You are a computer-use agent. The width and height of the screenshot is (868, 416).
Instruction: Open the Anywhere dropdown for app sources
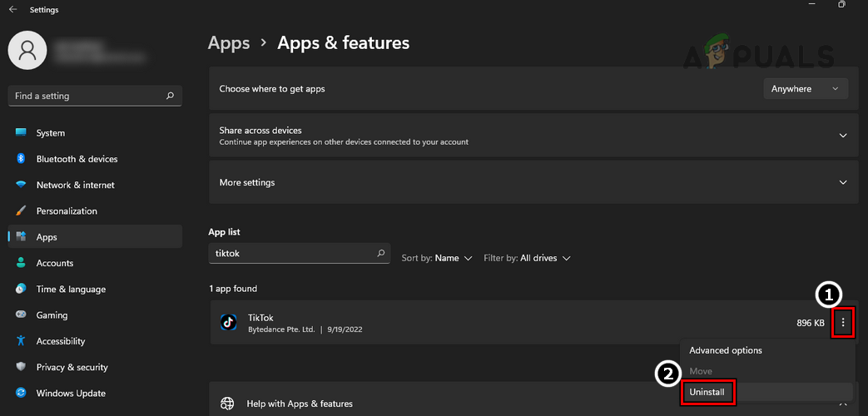pos(805,89)
